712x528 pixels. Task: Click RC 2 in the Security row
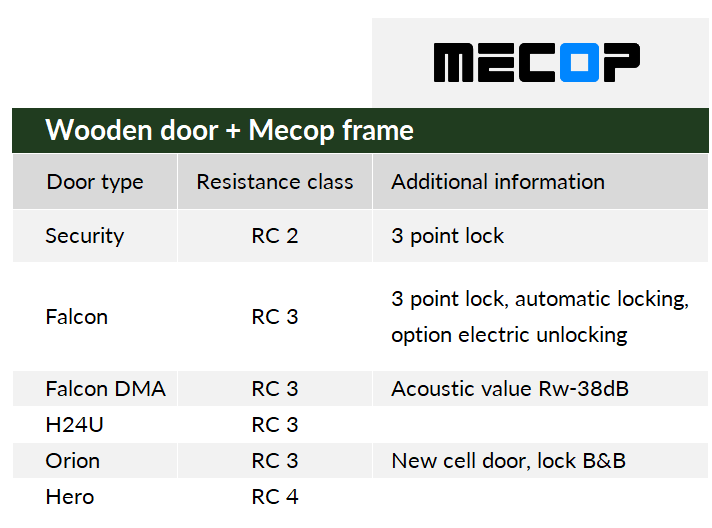coord(275,236)
